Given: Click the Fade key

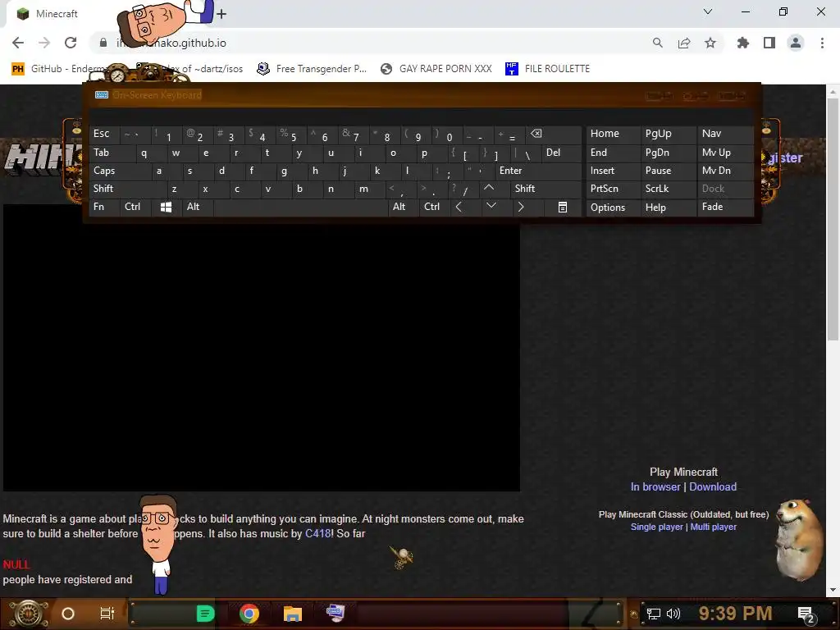Looking at the screenshot, I should 725,207.
